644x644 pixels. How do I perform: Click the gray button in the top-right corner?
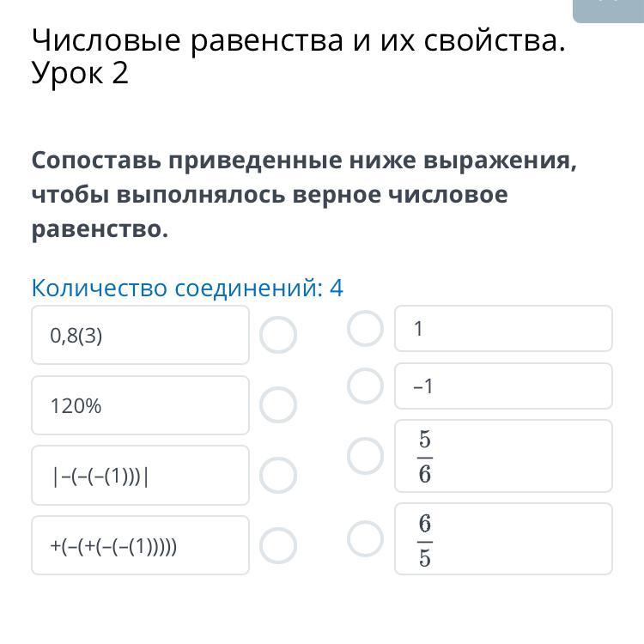(x=608, y=9)
